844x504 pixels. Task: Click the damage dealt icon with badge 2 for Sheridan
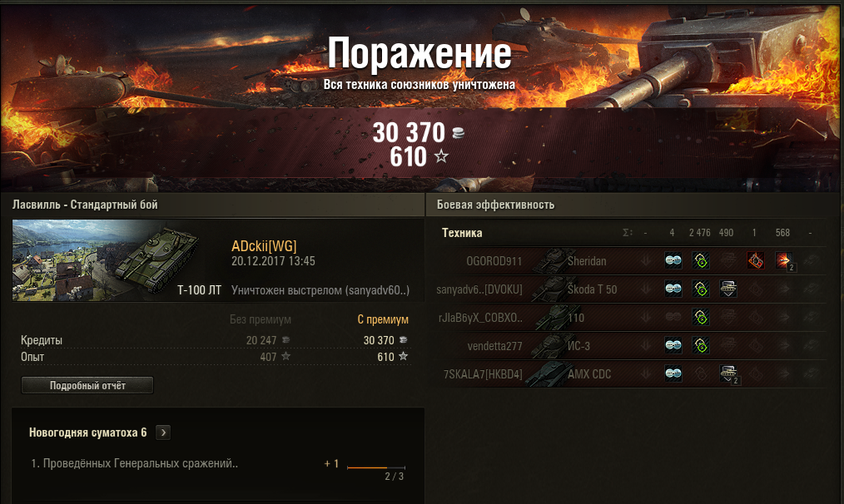(784, 261)
